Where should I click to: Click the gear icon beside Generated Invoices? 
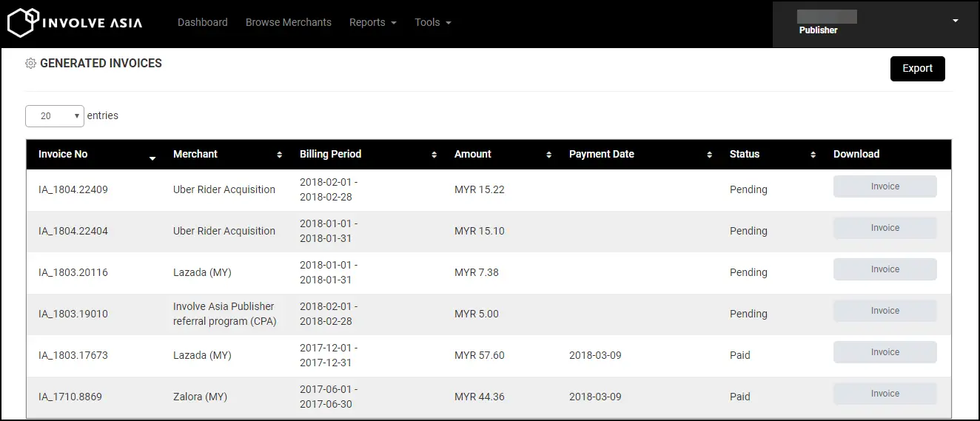point(30,64)
